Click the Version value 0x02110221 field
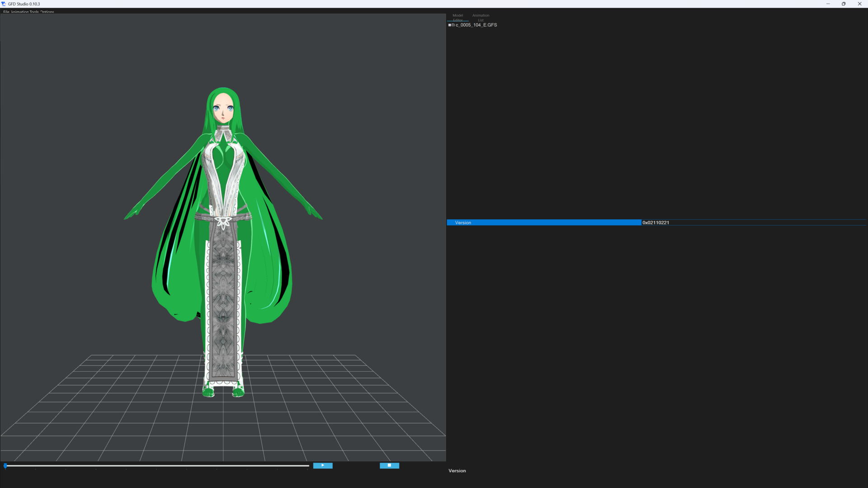The width and height of the screenshot is (868, 488). (754, 223)
